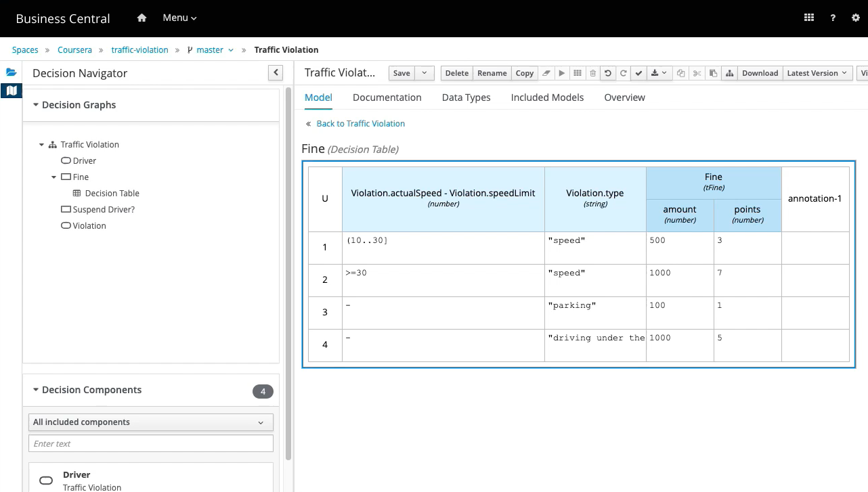Open the Data Types tab
Image resolution: width=868 pixels, height=492 pixels.
(466, 97)
